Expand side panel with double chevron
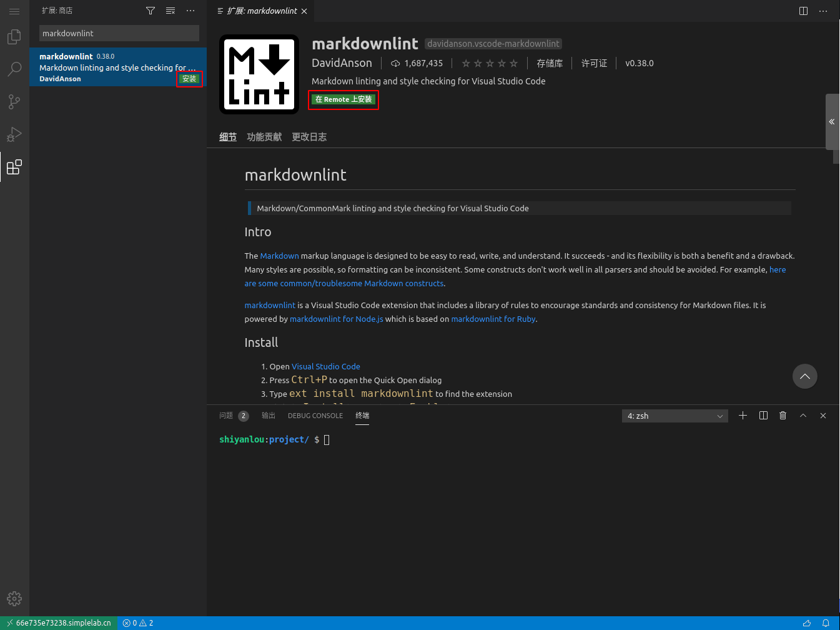Viewport: 840px width, 630px height. [x=832, y=122]
